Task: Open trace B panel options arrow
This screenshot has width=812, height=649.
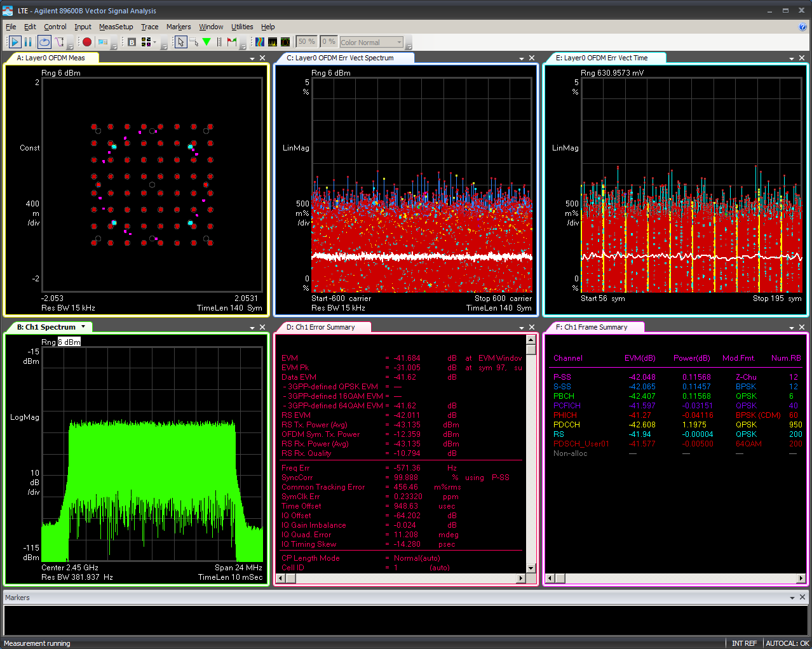Action: pos(252,328)
